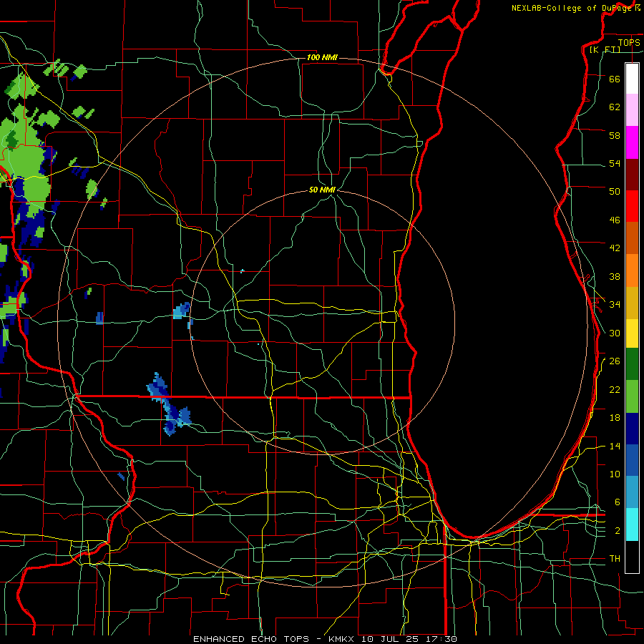Click the burnt orange swatch beside 42

632,238
